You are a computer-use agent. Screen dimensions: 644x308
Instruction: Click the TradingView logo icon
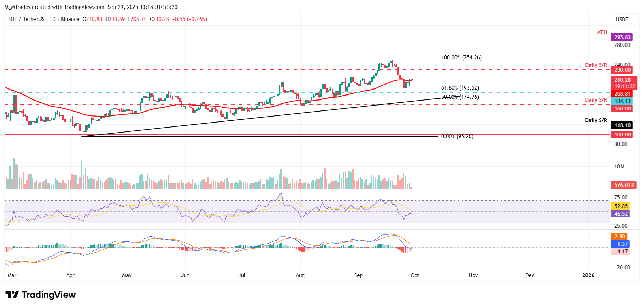[x=12, y=295]
